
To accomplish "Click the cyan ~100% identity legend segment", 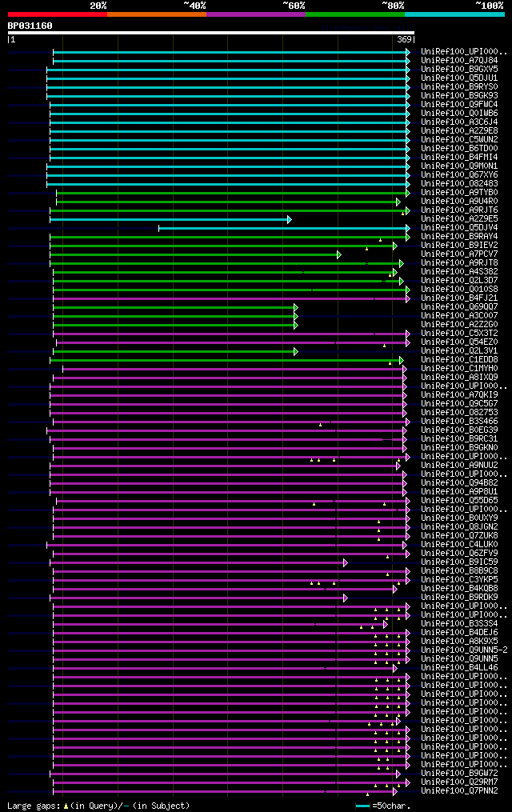I will pos(454,14).
